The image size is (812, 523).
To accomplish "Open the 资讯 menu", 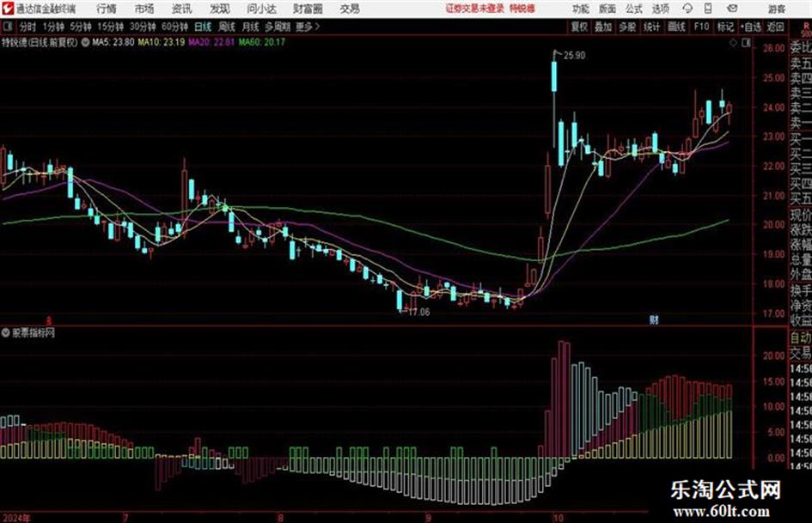I will coord(182,9).
